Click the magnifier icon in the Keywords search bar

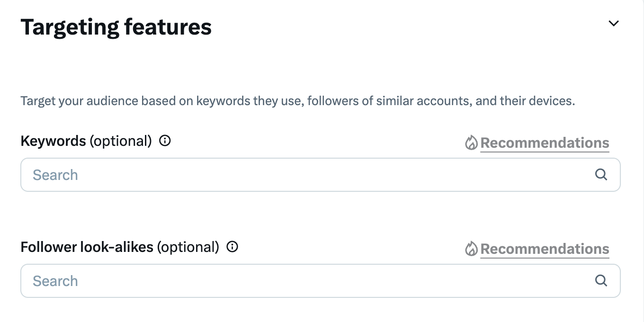601,175
